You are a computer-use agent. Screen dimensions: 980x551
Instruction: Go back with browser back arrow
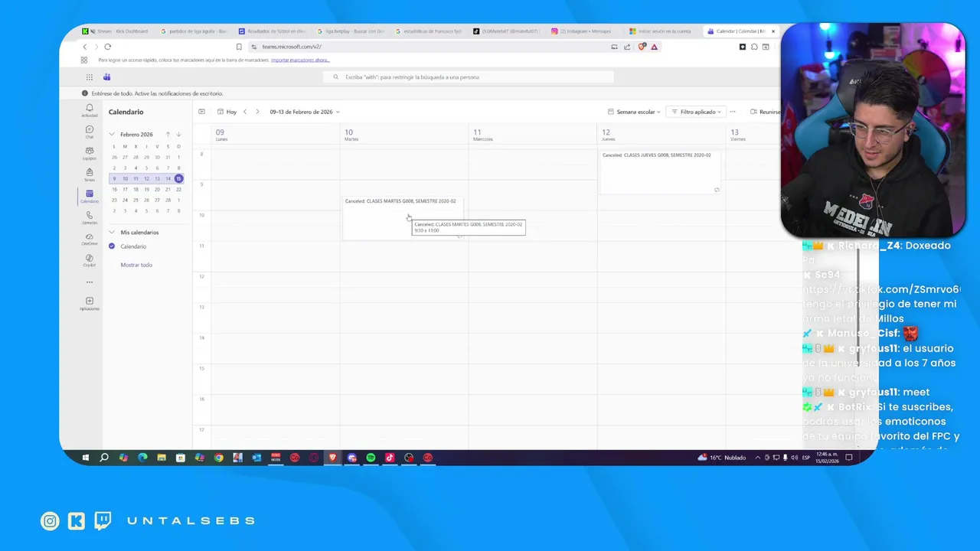click(x=85, y=47)
